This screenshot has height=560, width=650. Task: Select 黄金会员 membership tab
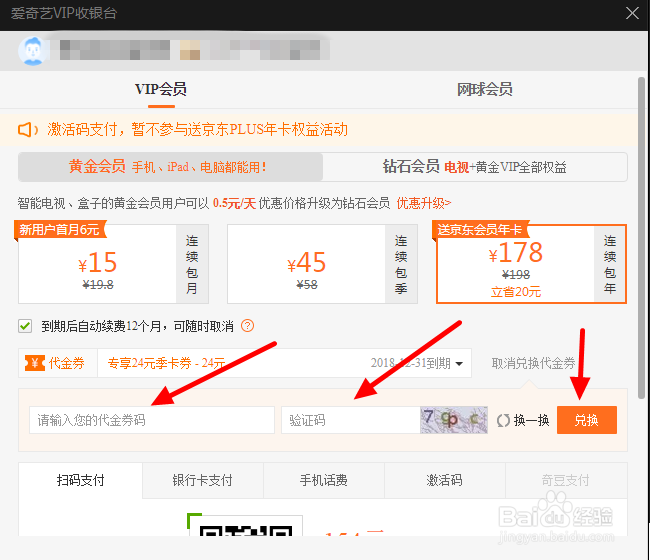pos(170,167)
